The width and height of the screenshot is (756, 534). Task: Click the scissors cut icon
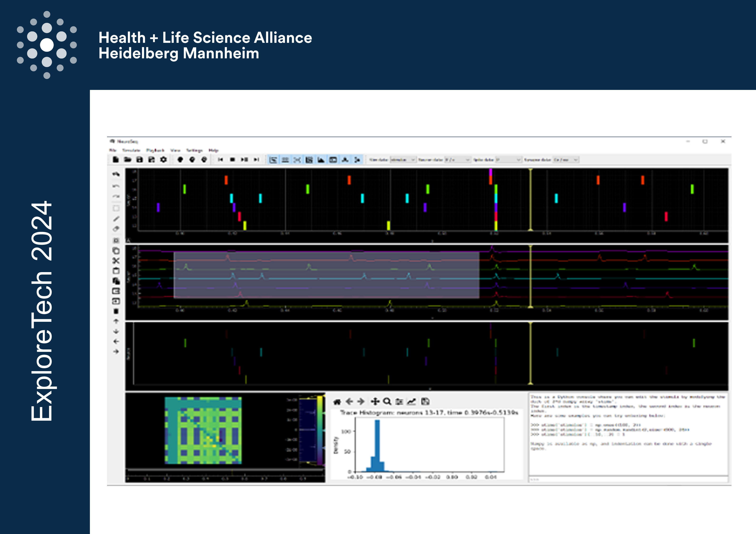tap(116, 260)
